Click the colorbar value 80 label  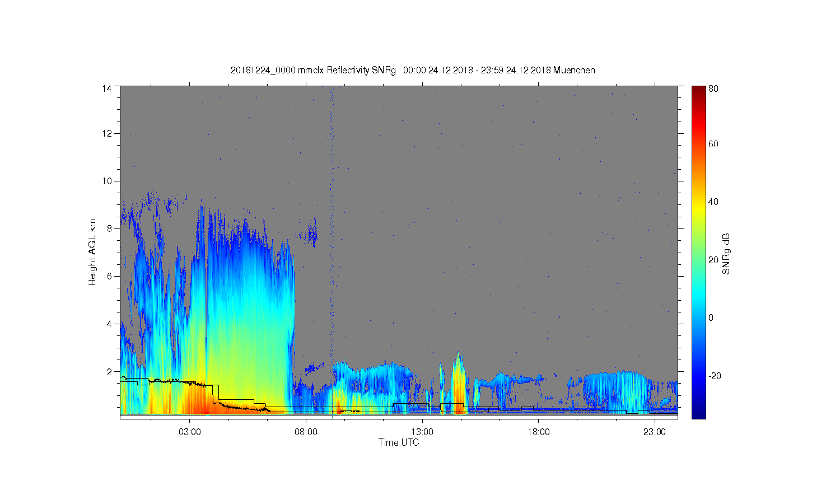(x=713, y=88)
